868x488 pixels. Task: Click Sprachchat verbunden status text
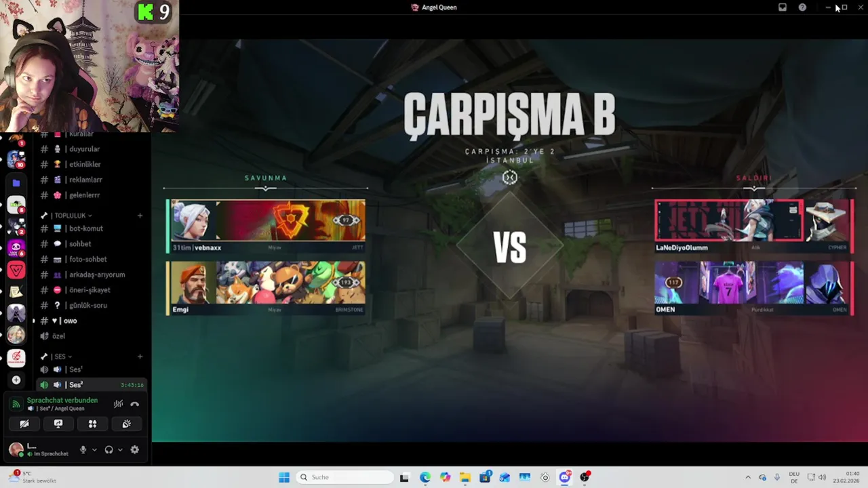tap(62, 401)
